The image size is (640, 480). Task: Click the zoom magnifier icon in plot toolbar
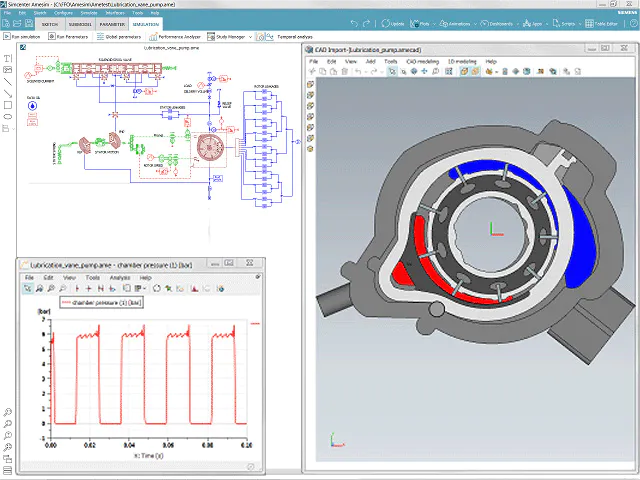(39, 288)
